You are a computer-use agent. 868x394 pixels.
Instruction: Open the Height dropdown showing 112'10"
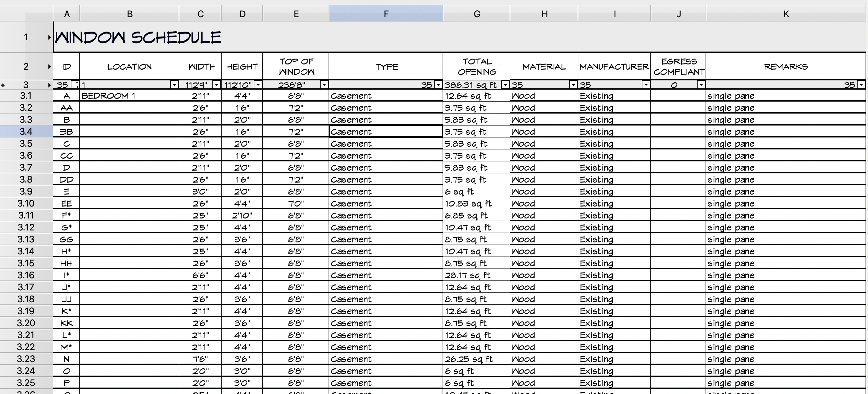258,85
